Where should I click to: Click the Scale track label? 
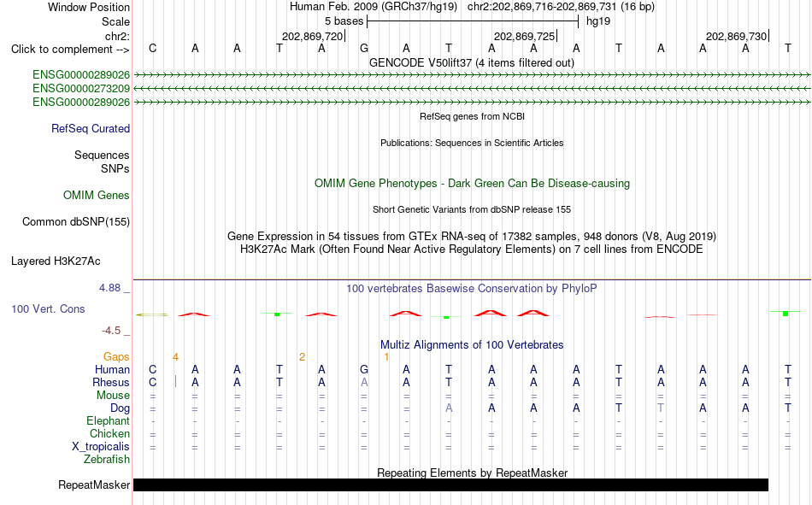click(x=115, y=21)
